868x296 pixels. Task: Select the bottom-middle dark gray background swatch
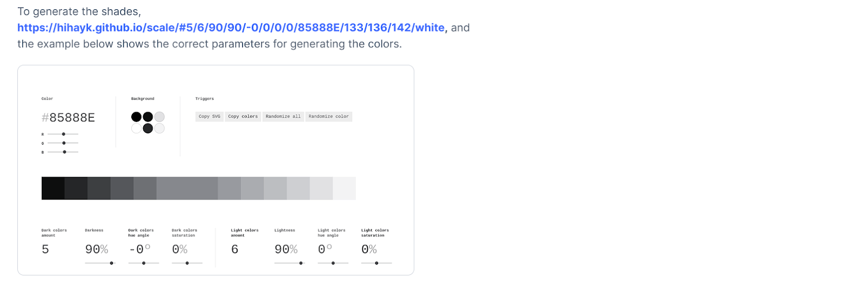pyautogui.click(x=148, y=128)
